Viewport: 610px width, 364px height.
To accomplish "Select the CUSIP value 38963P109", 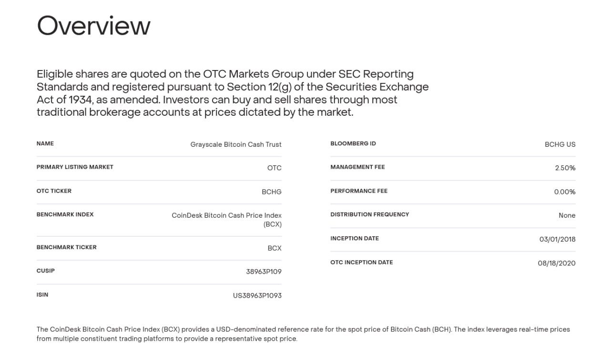I will pos(264,272).
